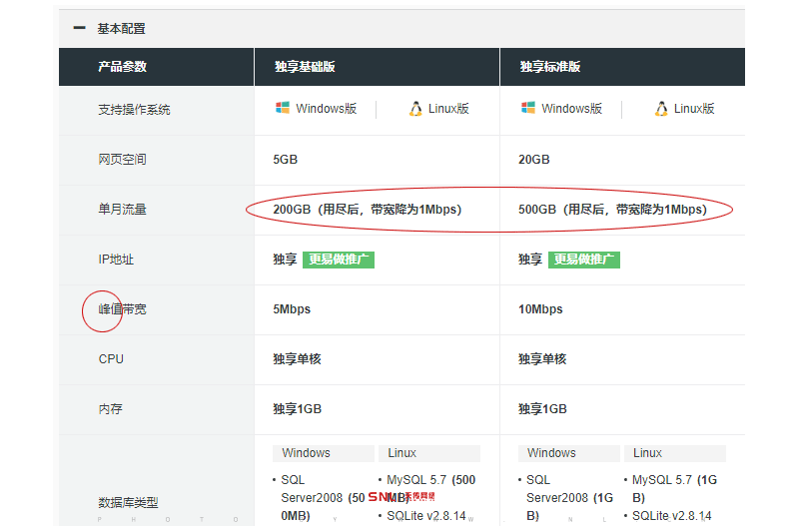Viewport: 799px width, 532px height.
Task: Click SQLite v2.8.14 in 独享标准版 column
Action: click(x=671, y=516)
